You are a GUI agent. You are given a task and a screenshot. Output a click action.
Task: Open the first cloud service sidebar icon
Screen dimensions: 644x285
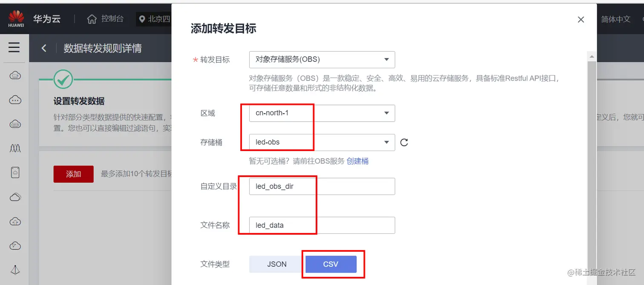(15, 76)
